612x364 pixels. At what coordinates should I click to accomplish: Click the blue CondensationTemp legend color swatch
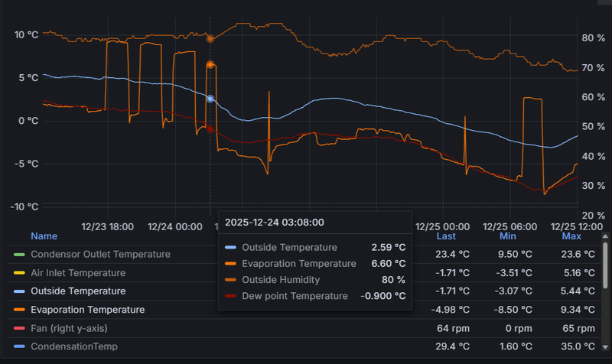coord(19,346)
